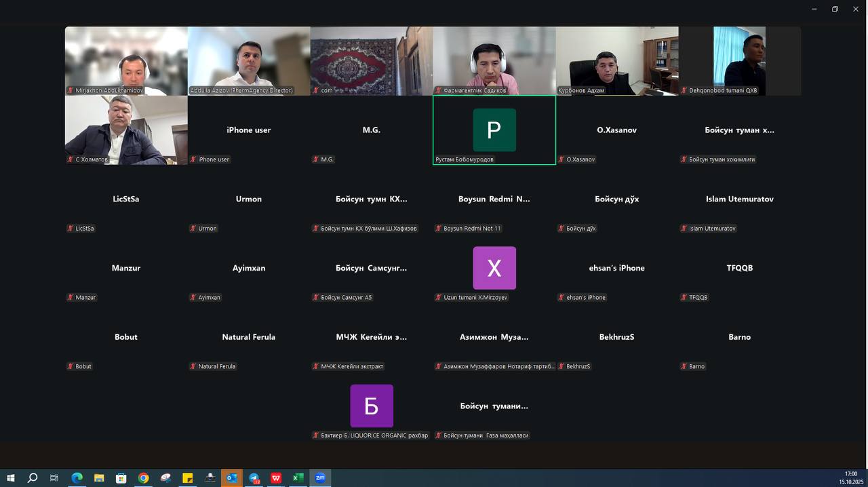Open Telegram showing the notification badge

coord(254,478)
